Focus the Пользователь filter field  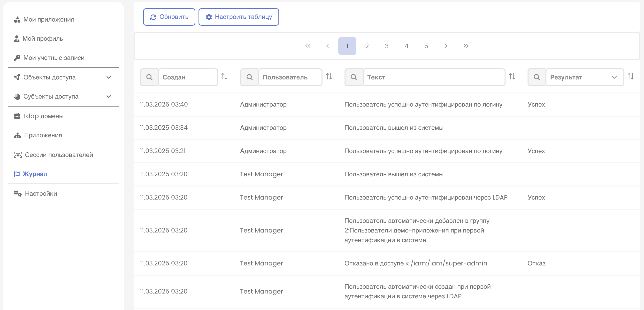coord(290,77)
